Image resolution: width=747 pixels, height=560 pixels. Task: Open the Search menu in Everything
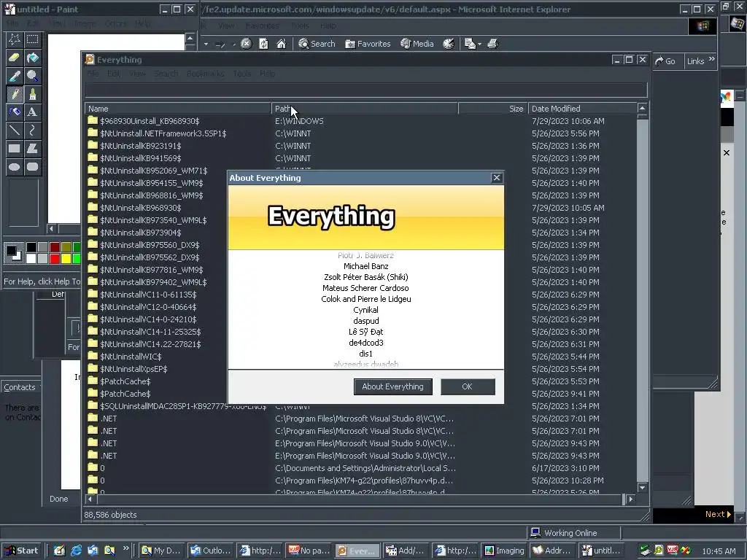coord(166,74)
